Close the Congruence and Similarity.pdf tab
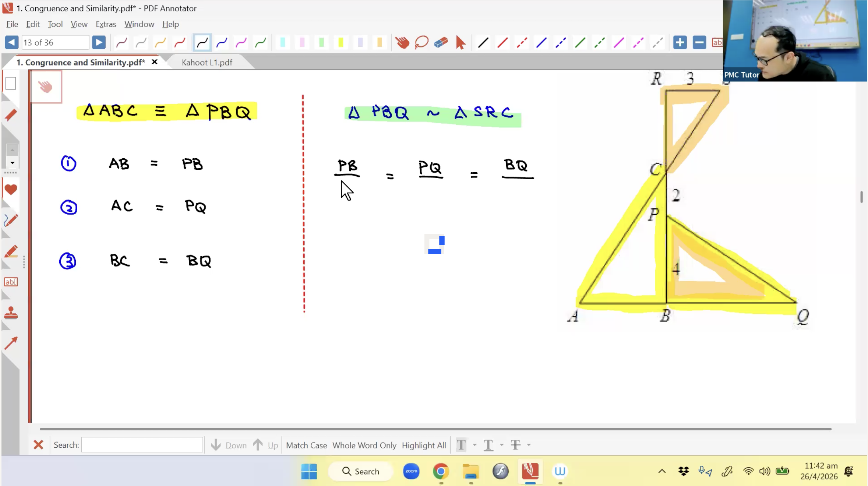 [x=155, y=62]
